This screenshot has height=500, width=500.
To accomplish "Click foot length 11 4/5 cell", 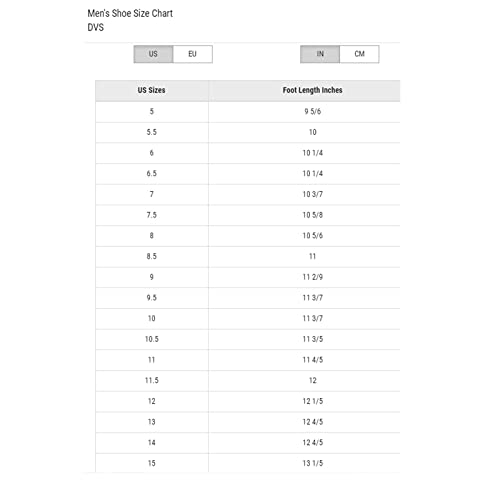I will (312, 360).
